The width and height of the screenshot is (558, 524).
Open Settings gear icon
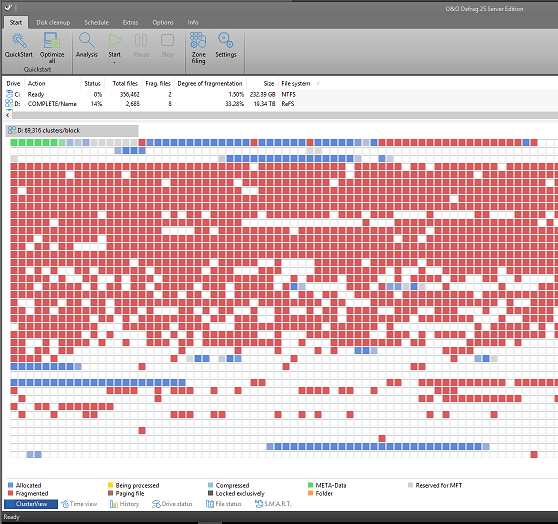226,40
